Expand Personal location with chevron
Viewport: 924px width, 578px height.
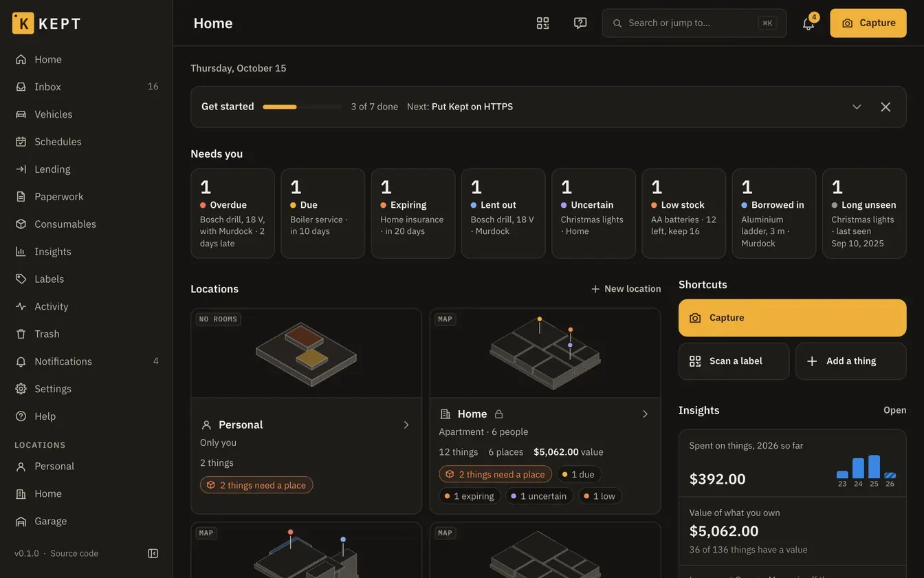(x=406, y=425)
